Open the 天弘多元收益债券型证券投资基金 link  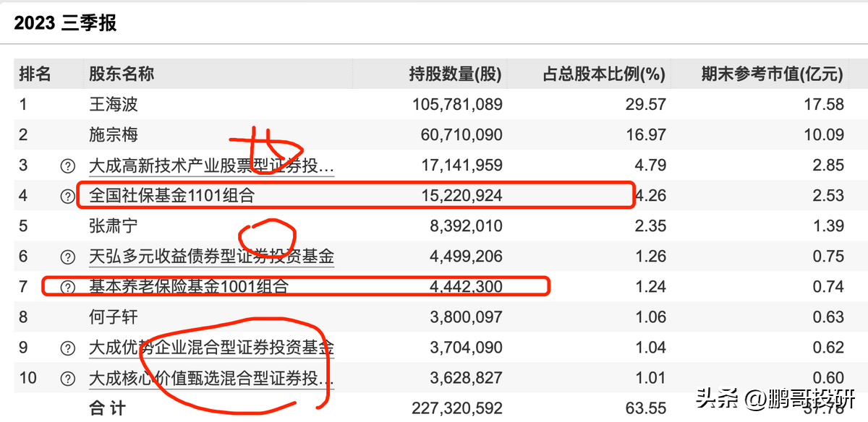213,256
